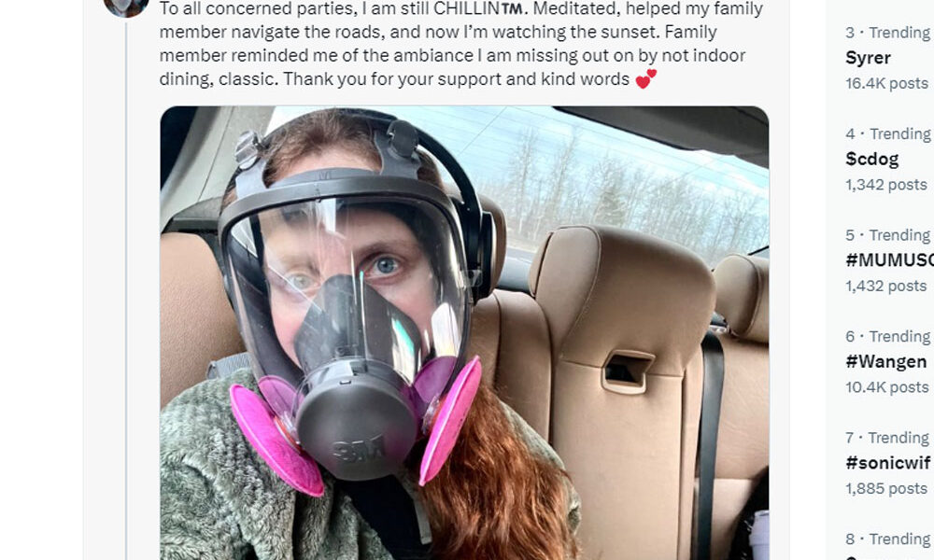Select the #Wangen trending hashtag
This screenshot has width=934, height=560.
pos(885,362)
